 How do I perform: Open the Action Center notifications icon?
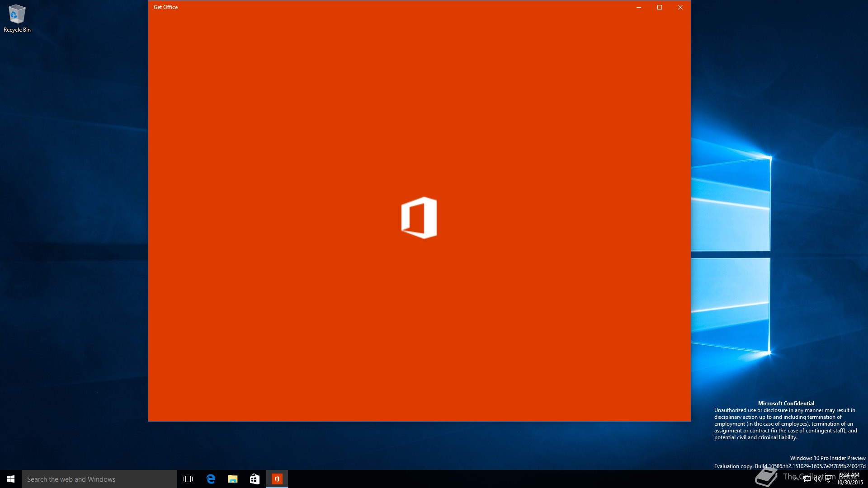[x=829, y=479]
